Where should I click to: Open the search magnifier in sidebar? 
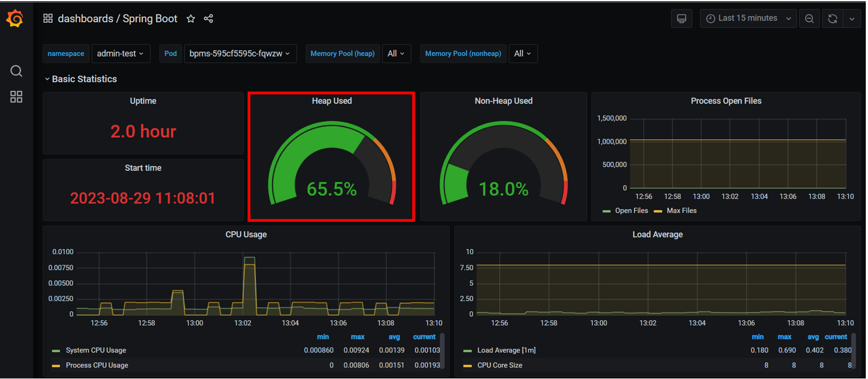[16, 71]
